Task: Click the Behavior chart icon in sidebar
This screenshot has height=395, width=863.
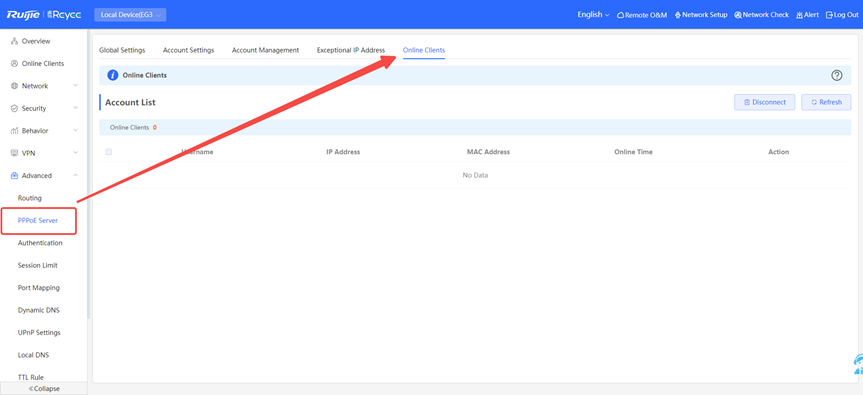Action: coord(15,131)
